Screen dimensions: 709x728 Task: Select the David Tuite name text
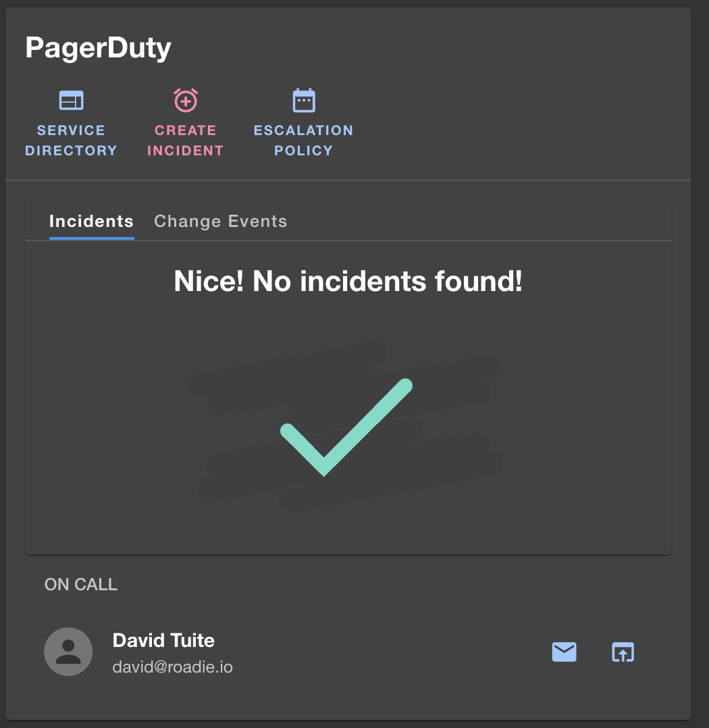163,641
